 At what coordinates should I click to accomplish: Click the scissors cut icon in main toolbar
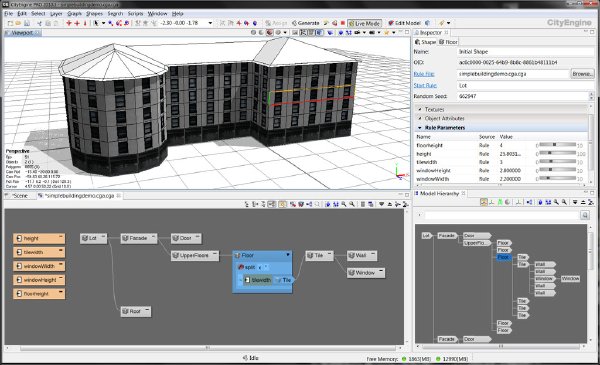[x=39, y=23]
